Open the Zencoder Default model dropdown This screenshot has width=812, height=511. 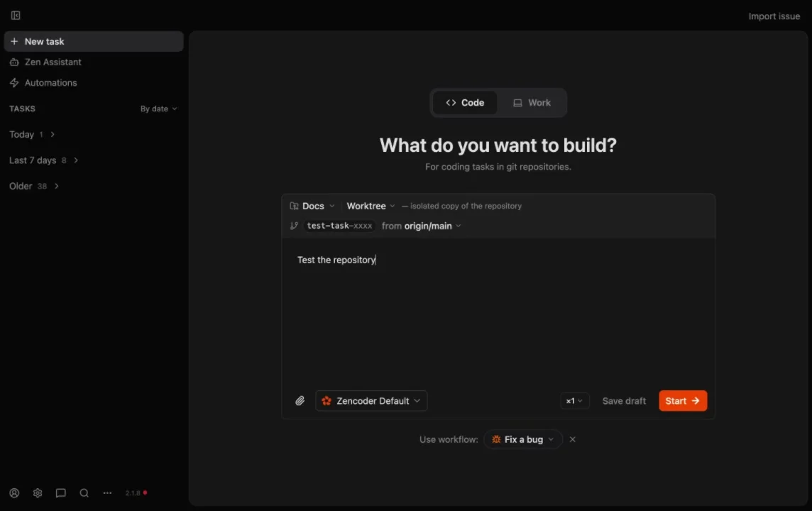pyautogui.click(x=371, y=401)
